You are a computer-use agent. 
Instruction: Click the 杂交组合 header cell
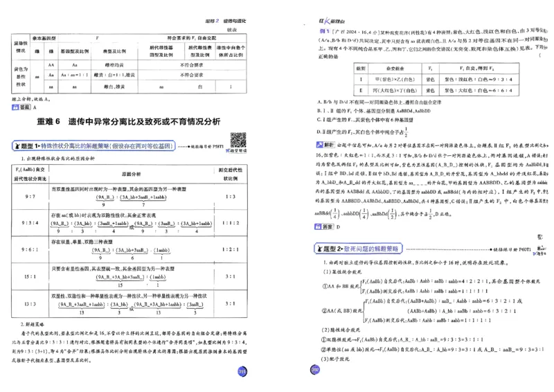coord(395,69)
